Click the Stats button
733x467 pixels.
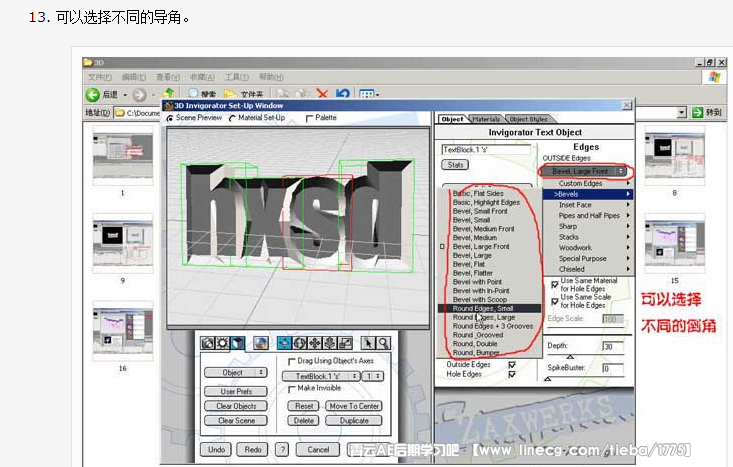[x=455, y=165]
